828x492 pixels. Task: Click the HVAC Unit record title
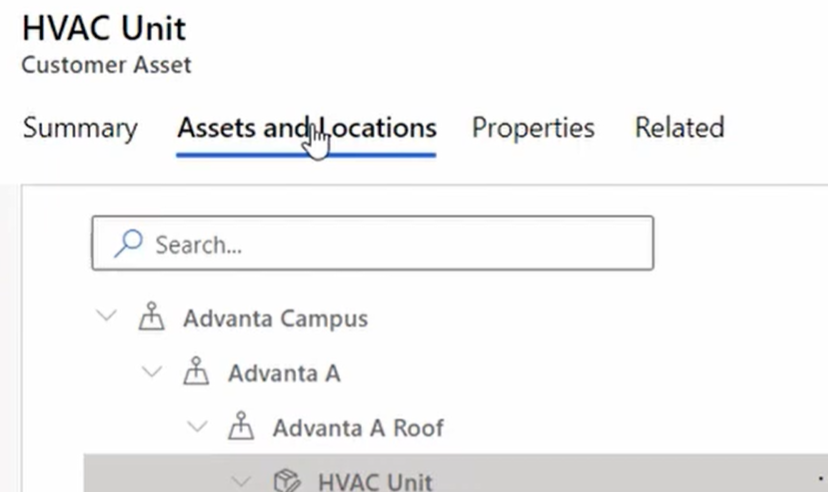click(104, 28)
